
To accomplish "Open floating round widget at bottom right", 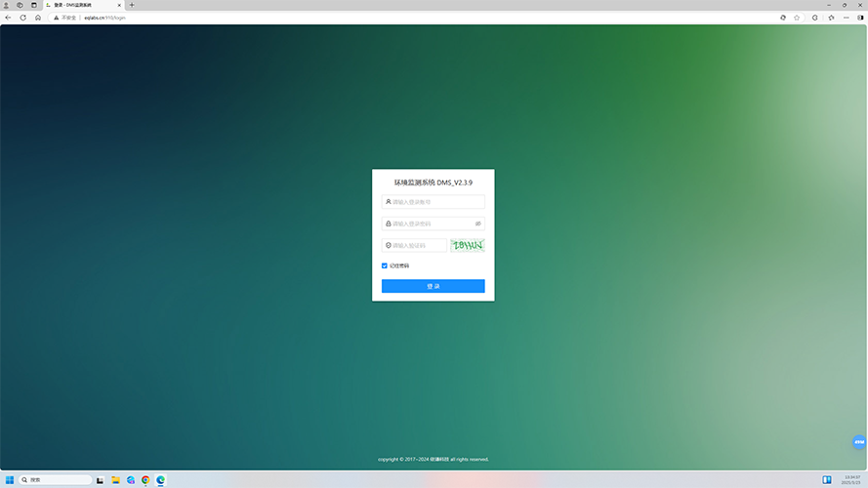I will (859, 442).
